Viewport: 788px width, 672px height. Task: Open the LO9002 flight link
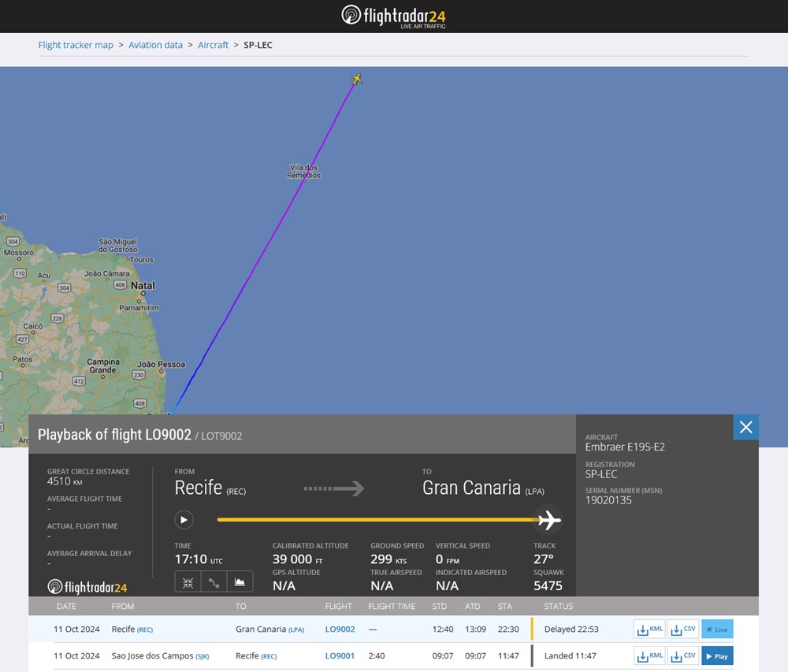tap(340, 629)
